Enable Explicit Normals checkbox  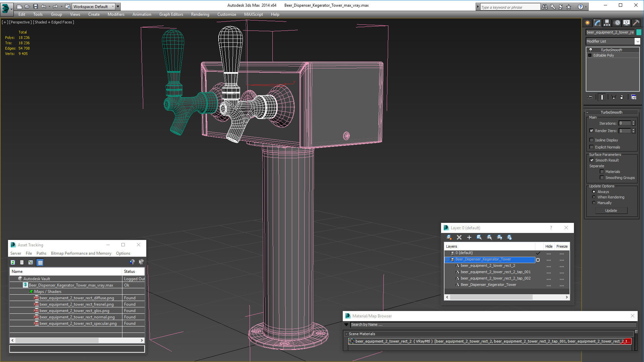coord(592,147)
